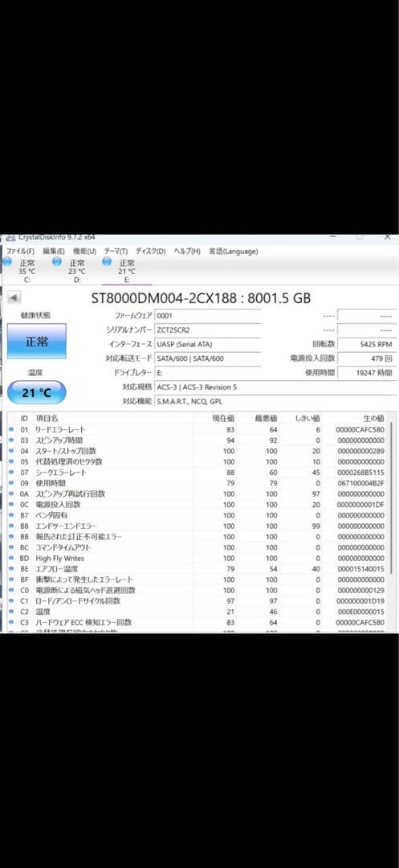The image size is (399, 868).
Task: Open the 機能(U) menu
Action: 84,252
